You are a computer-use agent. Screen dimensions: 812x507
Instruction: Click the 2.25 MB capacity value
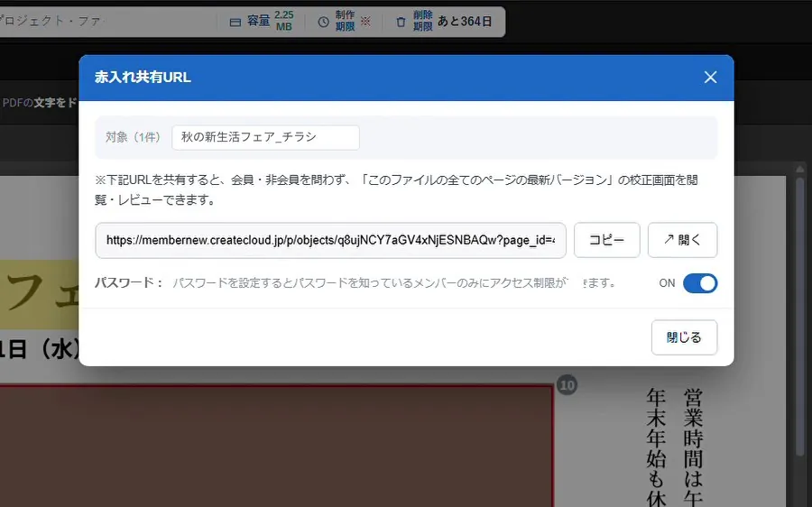click(284, 22)
